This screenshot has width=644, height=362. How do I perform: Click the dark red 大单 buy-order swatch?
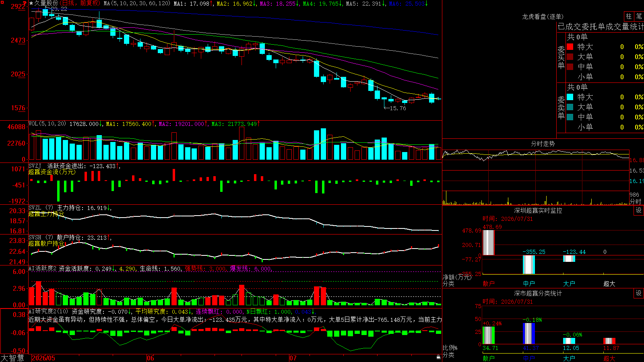click(570, 57)
